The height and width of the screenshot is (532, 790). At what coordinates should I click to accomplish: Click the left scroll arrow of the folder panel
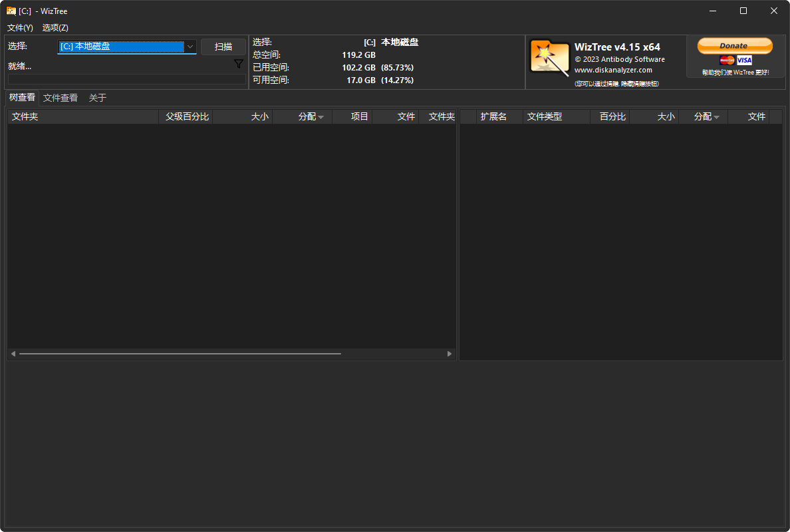click(x=13, y=354)
